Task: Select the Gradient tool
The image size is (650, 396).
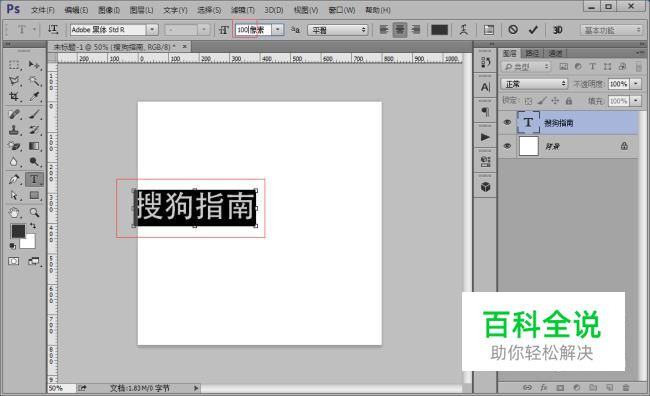Action: point(34,146)
